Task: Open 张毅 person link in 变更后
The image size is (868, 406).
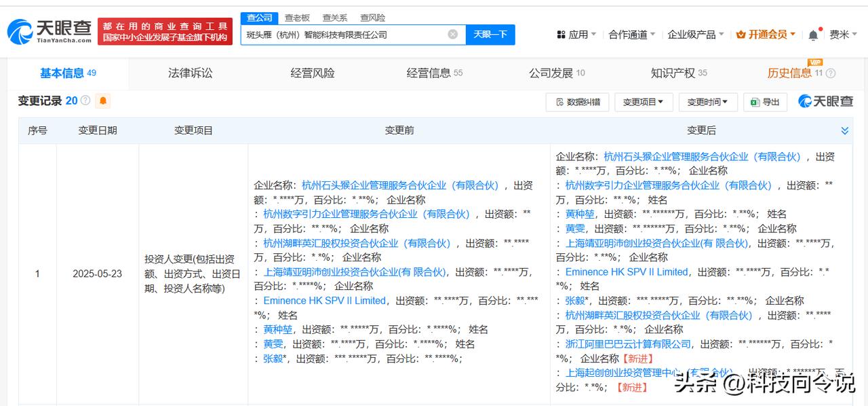Action: 576,301
